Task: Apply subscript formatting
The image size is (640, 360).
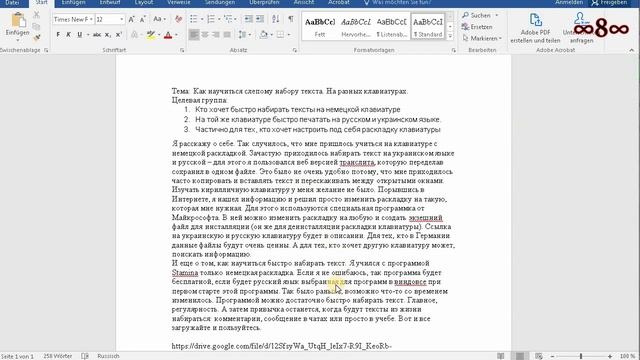Action: 108,35
